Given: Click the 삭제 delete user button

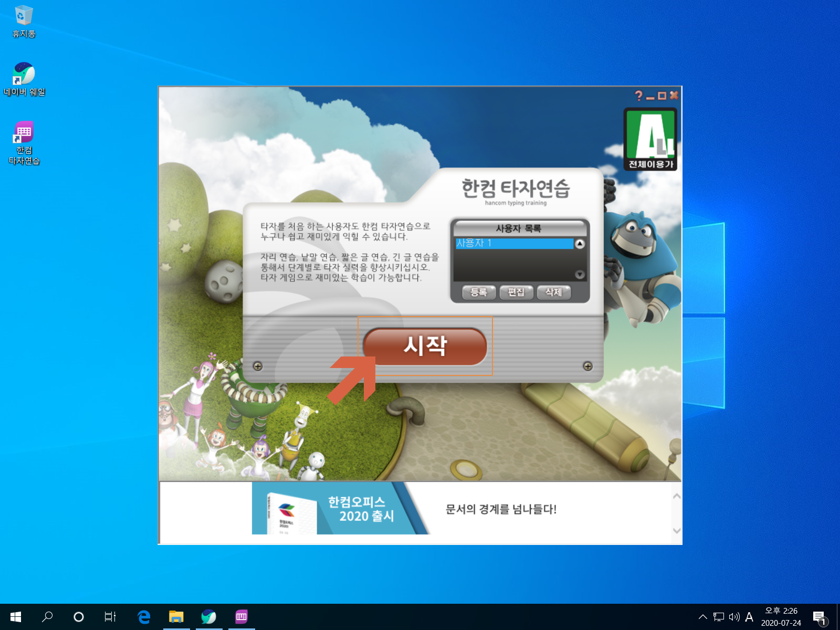Looking at the screenshot, I should tap(554, 292).
